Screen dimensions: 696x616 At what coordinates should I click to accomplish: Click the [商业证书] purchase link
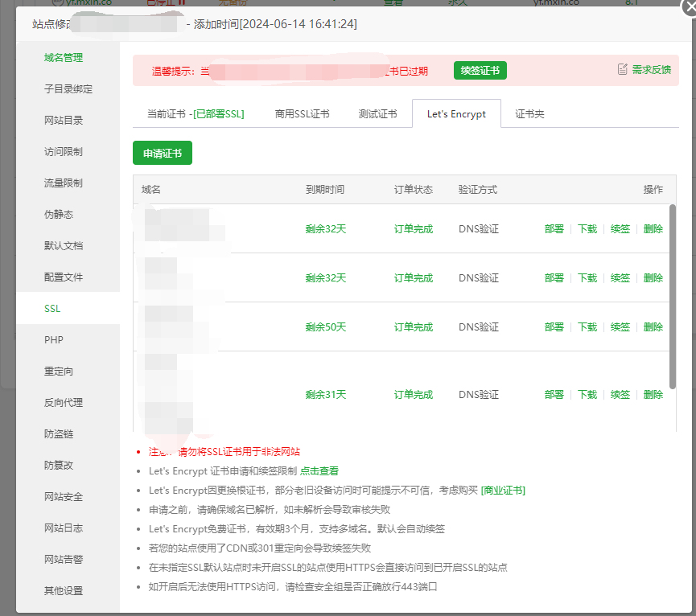point(503,490)
